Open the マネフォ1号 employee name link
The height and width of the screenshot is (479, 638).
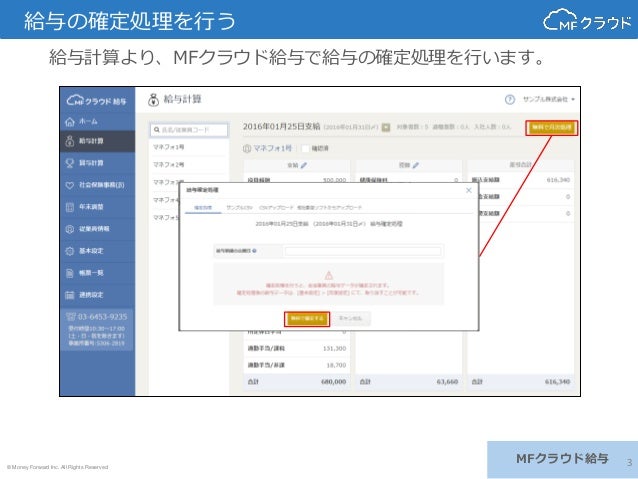[x=272, y=148]
